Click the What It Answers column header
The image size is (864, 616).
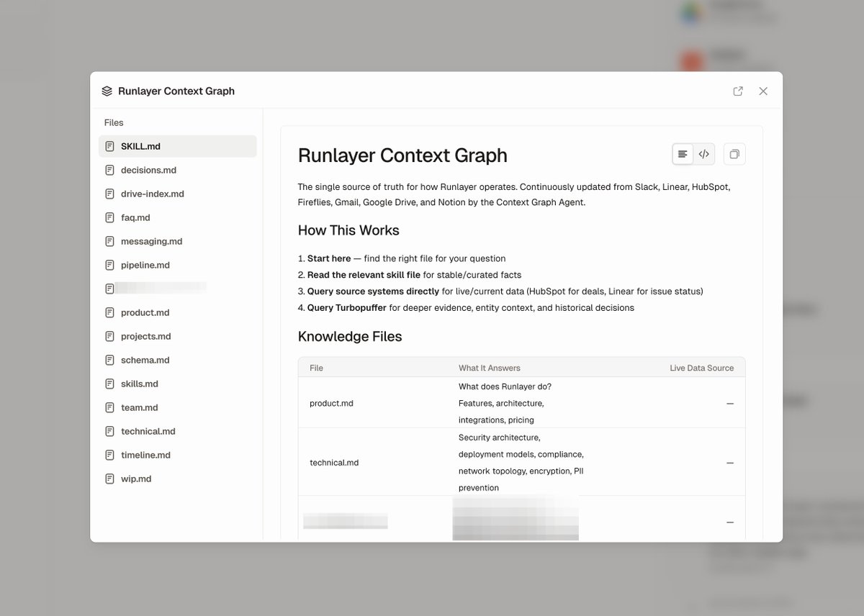pos(490,368)
